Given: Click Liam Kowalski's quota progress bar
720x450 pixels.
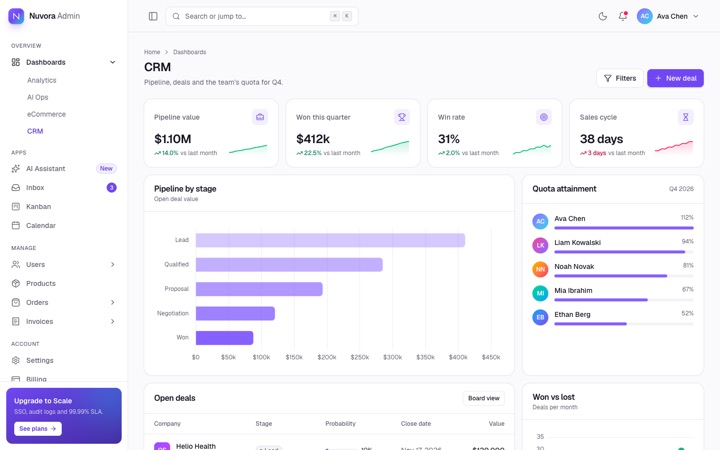Looking at the screenshot, I should [x=624, y=252].
